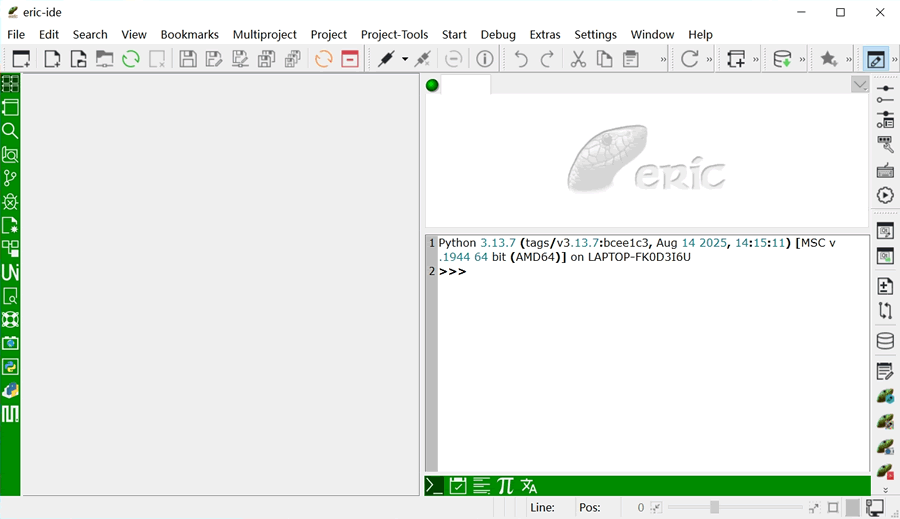Viewport: 900px width, 519px height.
Task: Click the green status LED button on editor tab
Action: (432, 85)
